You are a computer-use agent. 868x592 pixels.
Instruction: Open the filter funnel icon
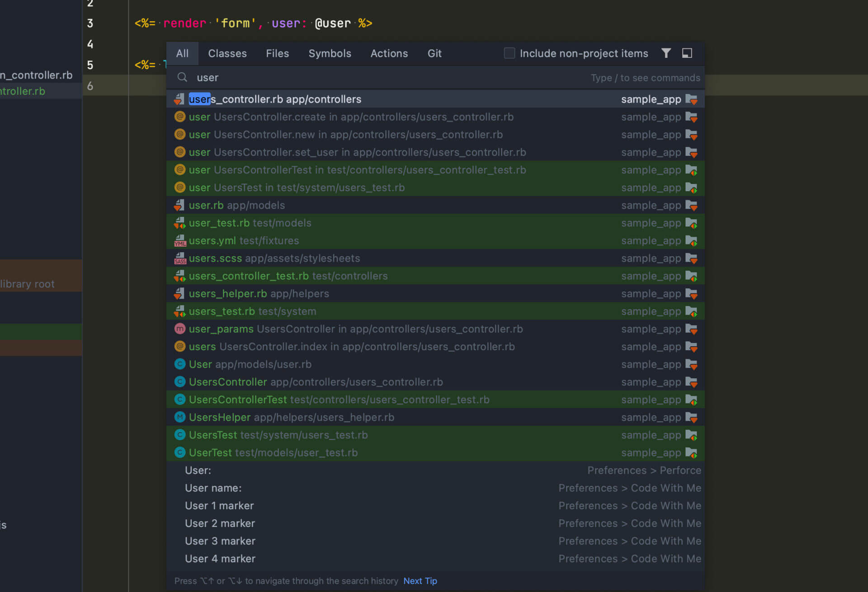tap(666, 53)
